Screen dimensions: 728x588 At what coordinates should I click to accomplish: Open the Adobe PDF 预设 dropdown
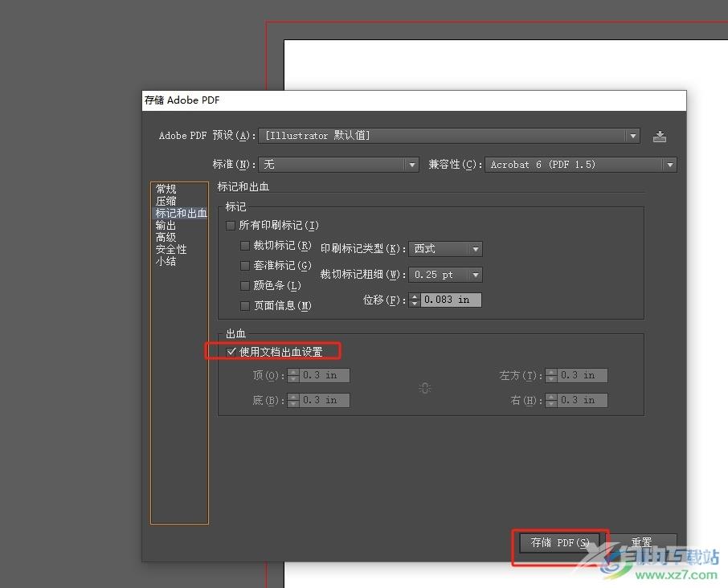(449, 136)
